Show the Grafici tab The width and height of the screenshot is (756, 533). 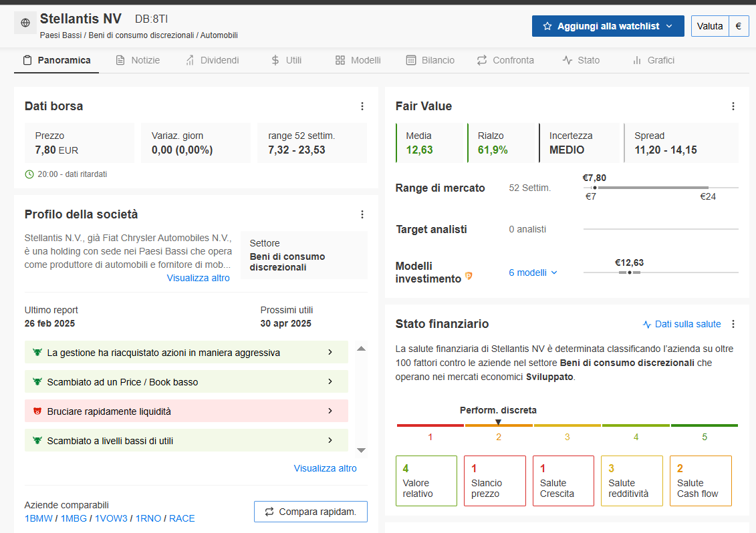(653, 60)
